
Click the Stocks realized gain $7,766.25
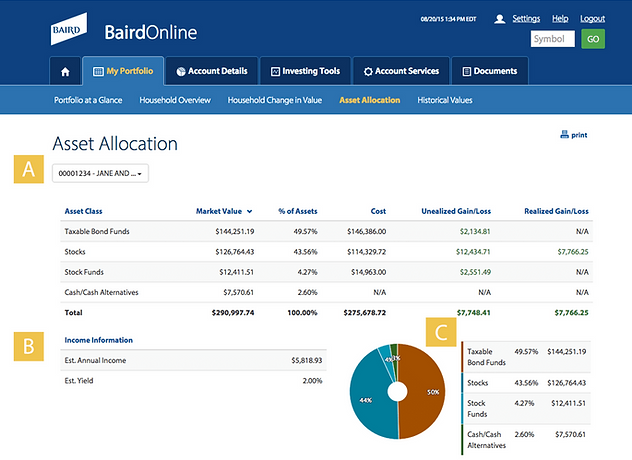tap(573, 252)
